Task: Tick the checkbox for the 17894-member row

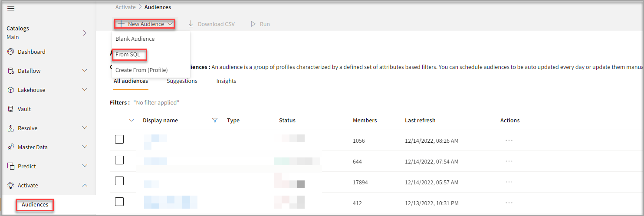Action: point(119,181)
